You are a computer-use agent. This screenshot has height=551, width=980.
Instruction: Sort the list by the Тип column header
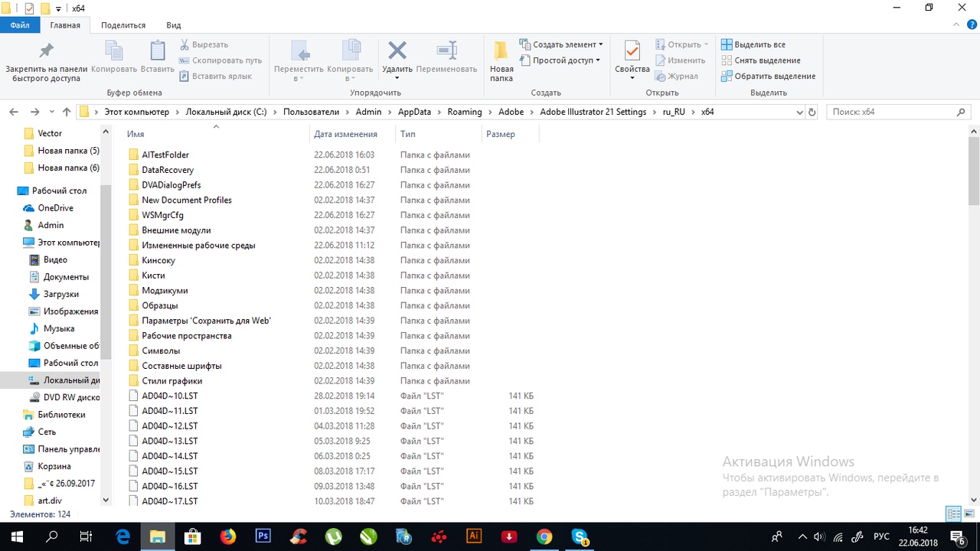coord(439,134)
